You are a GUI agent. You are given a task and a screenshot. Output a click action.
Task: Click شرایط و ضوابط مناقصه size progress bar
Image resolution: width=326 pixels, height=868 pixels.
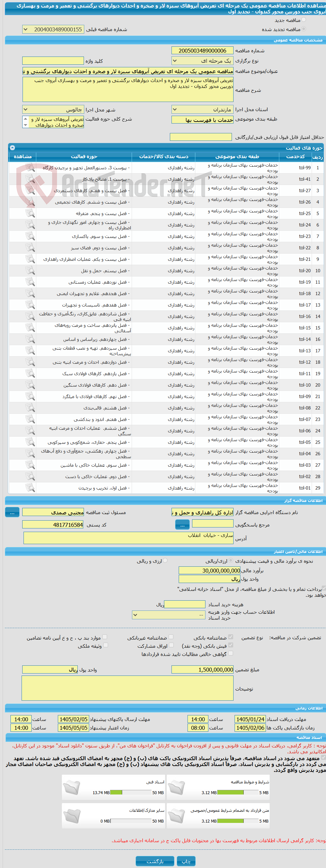(x=238, y=793)
